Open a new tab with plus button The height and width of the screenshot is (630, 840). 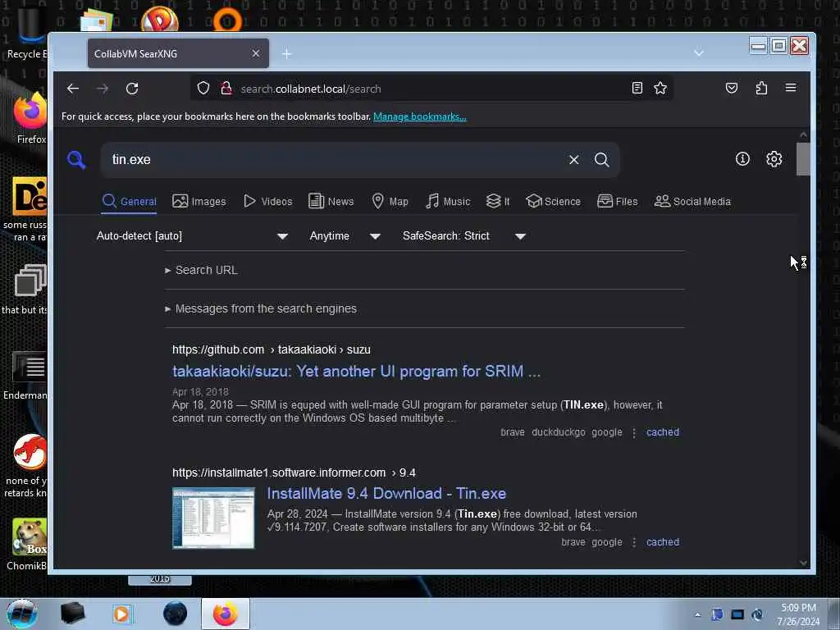click(x=286, y=53)
